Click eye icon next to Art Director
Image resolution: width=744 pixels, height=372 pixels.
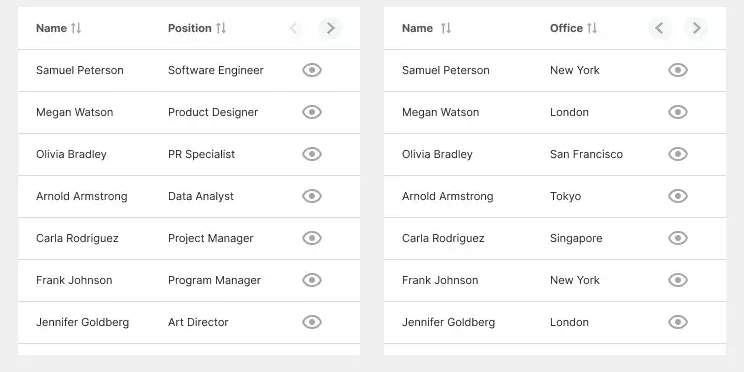click(x=312, y=322)
